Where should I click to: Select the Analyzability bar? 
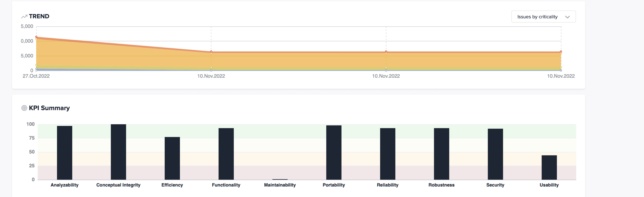64,153
